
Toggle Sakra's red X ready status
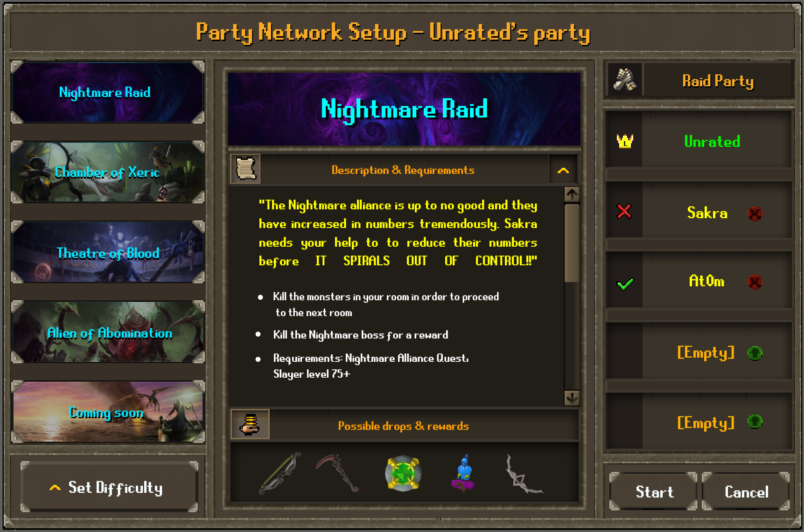coord(624,212)
